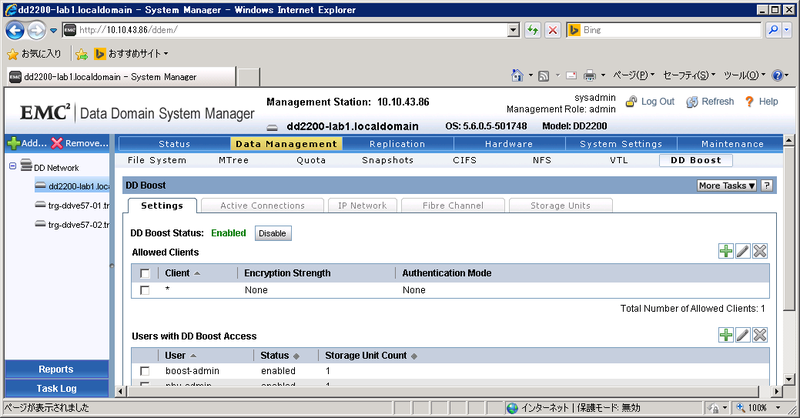Open recent pages dropdown arrow
This screenshot has width=800, height=418.
coord(53,30)
